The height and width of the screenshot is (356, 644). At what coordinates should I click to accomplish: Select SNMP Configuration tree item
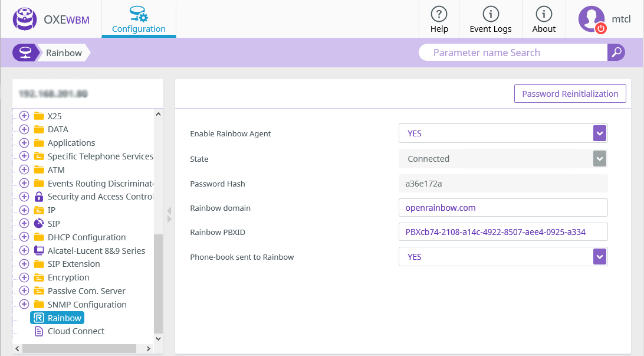pos(87,305)
